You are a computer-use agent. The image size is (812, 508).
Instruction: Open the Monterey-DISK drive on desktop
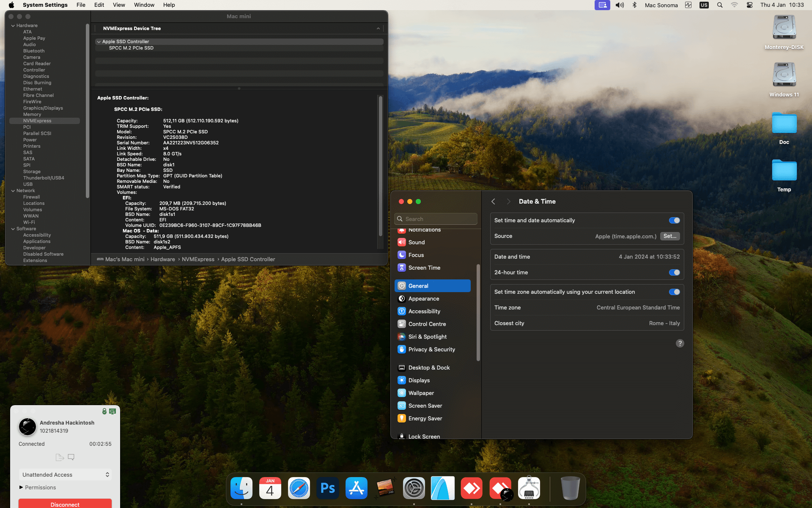(784, 28)
